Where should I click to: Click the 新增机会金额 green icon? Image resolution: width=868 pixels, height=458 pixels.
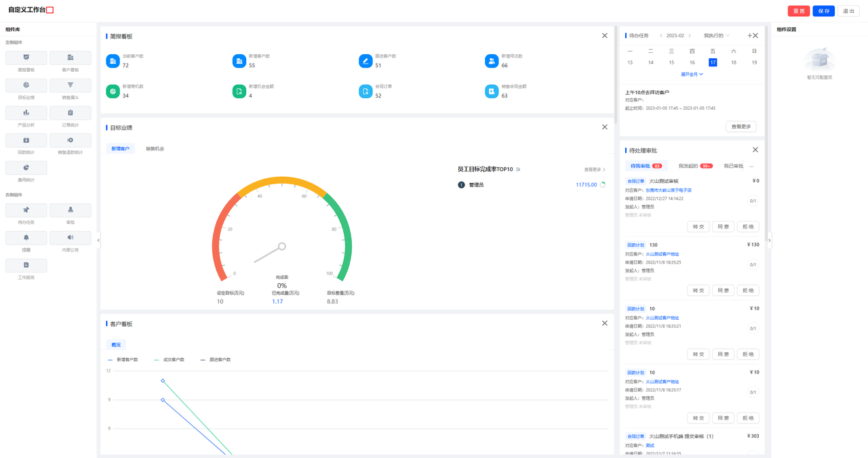click(x=239, y=91)
